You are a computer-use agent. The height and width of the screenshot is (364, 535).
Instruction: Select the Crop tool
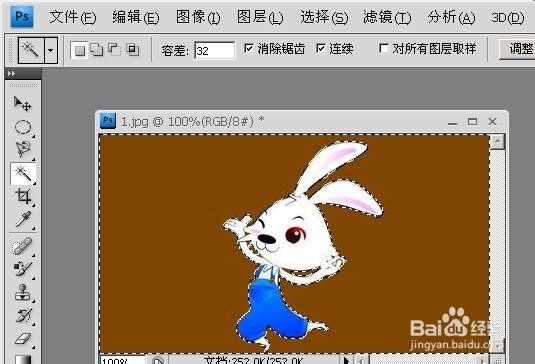pyautogui.click(x=23, y=196)
